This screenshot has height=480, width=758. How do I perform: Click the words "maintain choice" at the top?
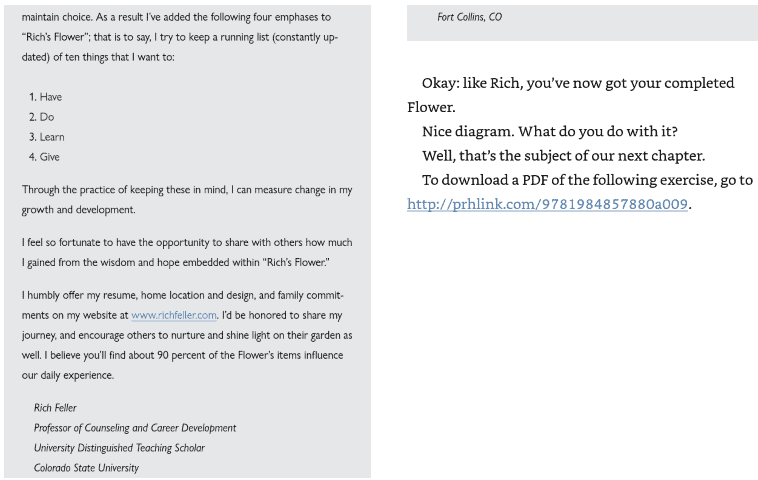[x=57, y=17]
